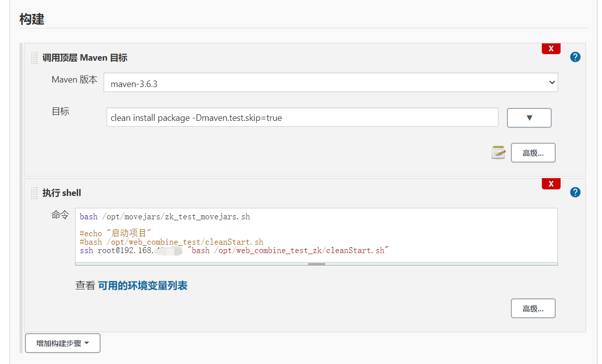Click the zk_test_movejars.sh command line

tap(165, 217)
